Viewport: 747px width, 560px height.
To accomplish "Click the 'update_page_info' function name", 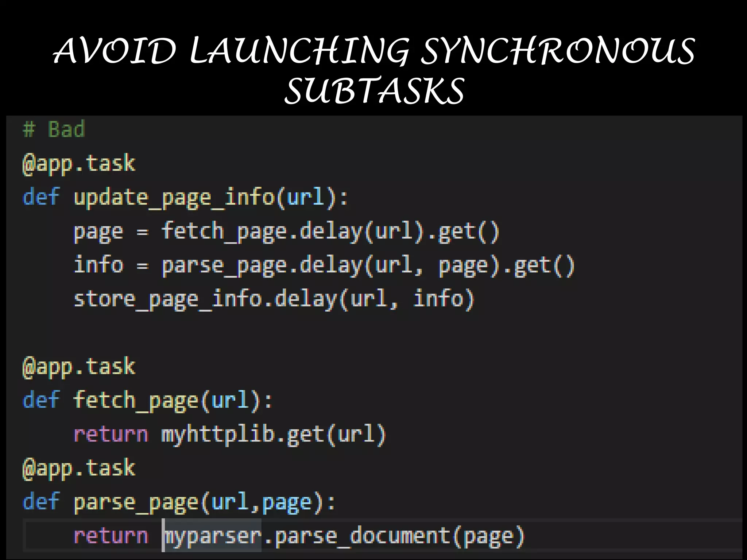I will point(174,198).
